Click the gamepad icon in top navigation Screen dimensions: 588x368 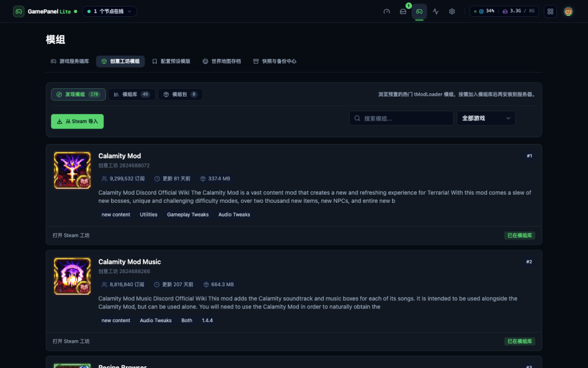tap(419, 11)
